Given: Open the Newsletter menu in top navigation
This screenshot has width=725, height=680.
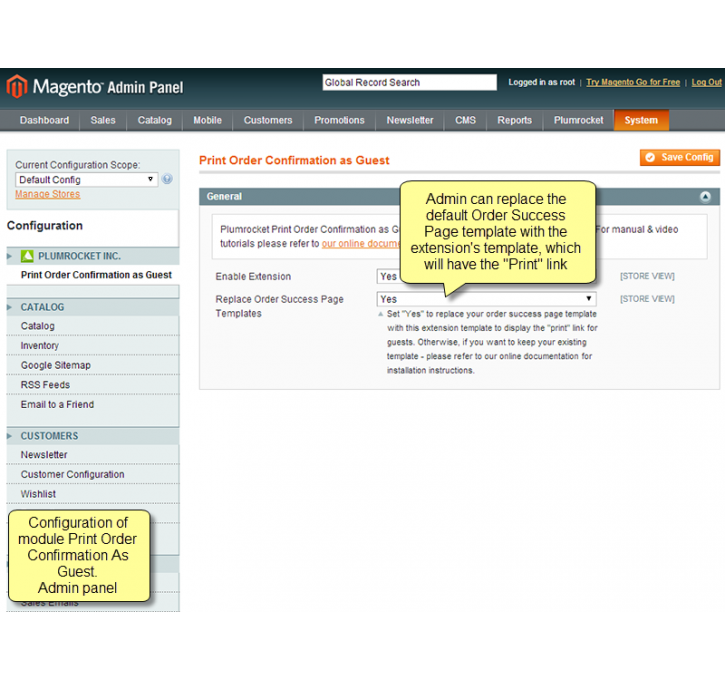Looking at the screenshot, I should pos(410,120).
